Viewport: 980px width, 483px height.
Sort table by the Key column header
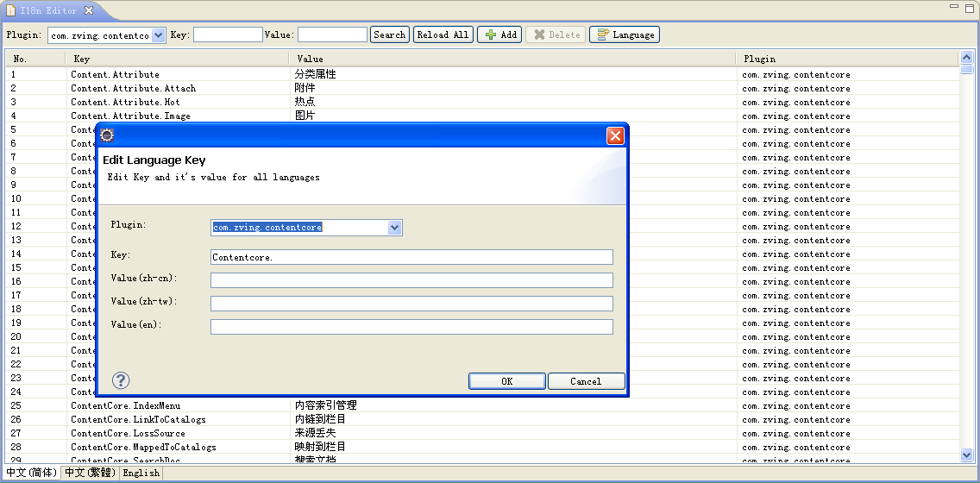[x=176, y=59]
